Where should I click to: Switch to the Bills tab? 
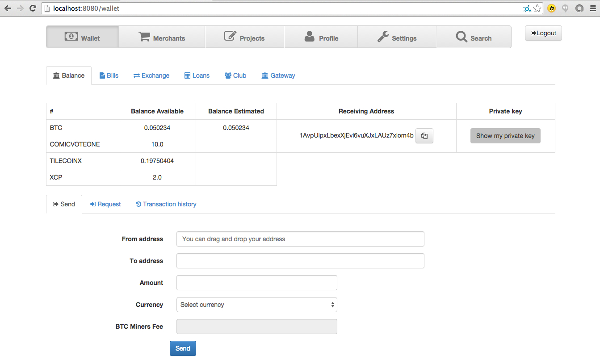coord(109,75)
